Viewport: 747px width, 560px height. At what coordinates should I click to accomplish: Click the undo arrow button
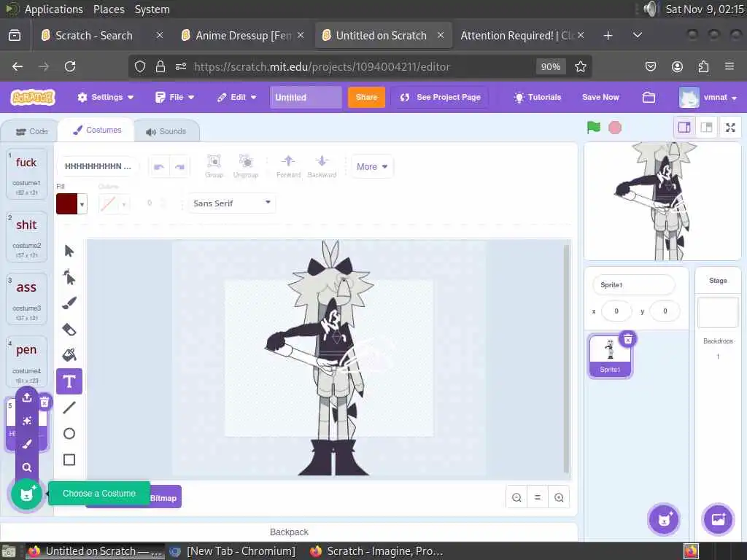(x=159, y=167)
